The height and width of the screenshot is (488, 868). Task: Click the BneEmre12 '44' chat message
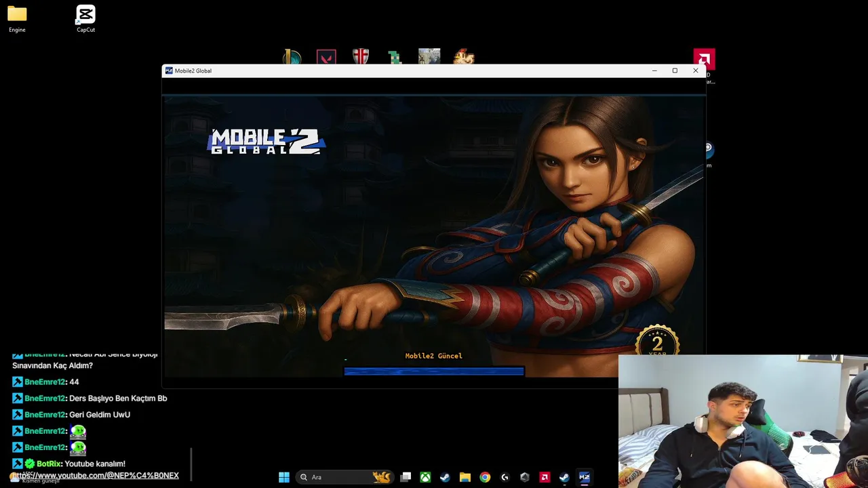click(x=45, y=382)
